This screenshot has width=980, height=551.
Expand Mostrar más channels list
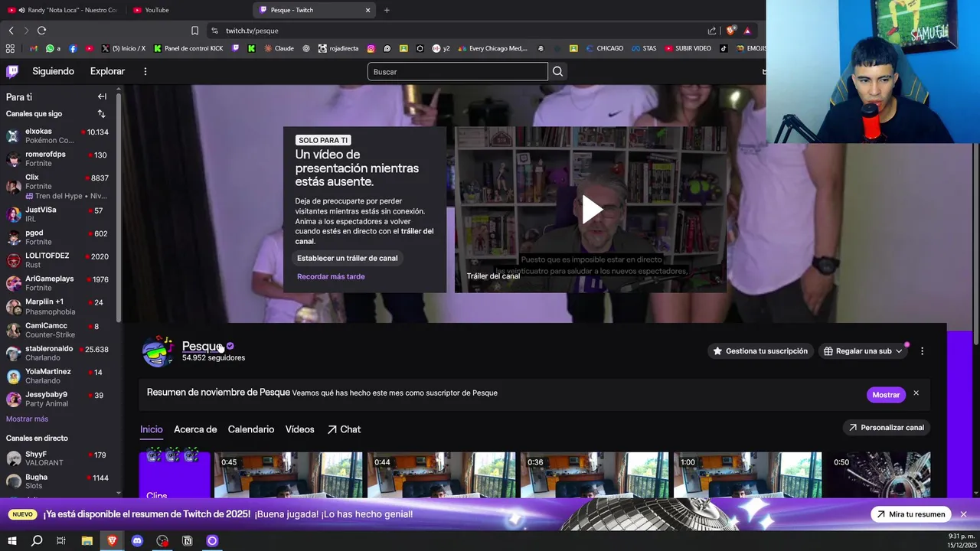[x=27, y=419]
